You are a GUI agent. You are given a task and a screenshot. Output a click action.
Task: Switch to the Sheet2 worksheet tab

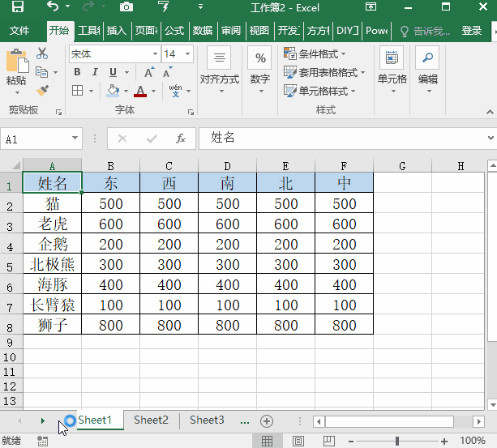(151, 420)
